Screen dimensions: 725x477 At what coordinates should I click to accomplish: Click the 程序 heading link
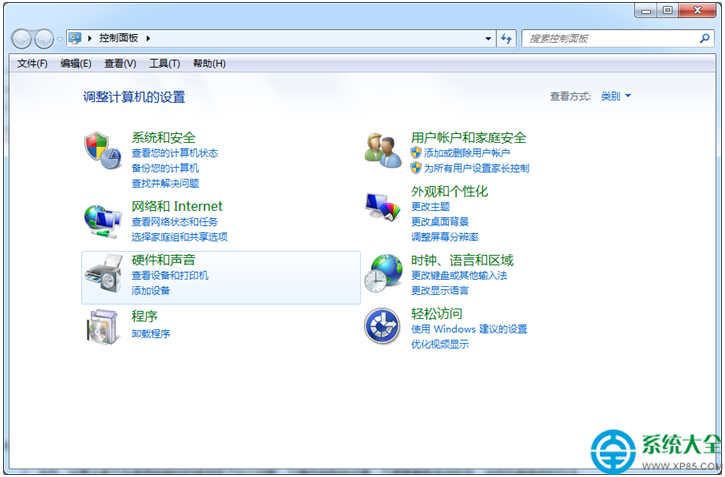(144, 316)
